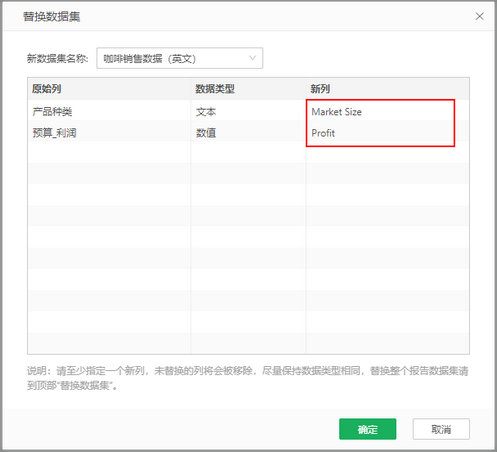Confirm with the green 确定 button
The width and height of the screenshot is (497, 452).
point(368,429)
